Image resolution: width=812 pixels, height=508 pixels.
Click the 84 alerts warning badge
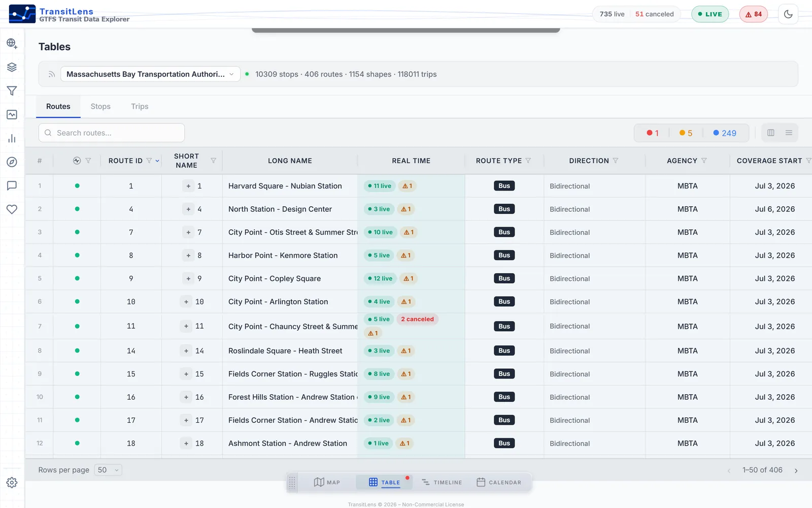(754, 14)
